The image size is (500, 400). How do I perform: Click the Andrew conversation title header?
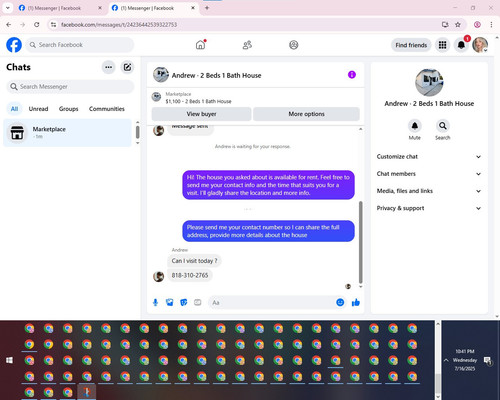[216, 75]
